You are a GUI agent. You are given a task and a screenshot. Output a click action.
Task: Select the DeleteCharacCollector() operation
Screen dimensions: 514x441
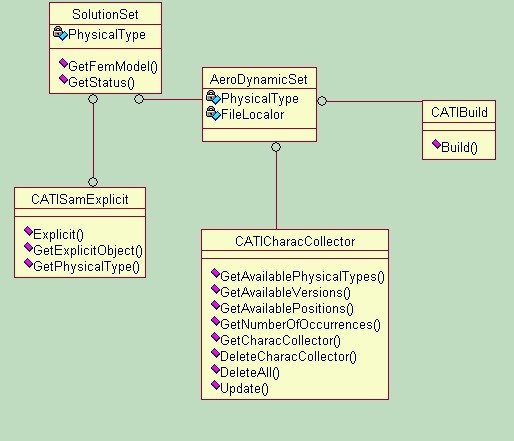288,356
